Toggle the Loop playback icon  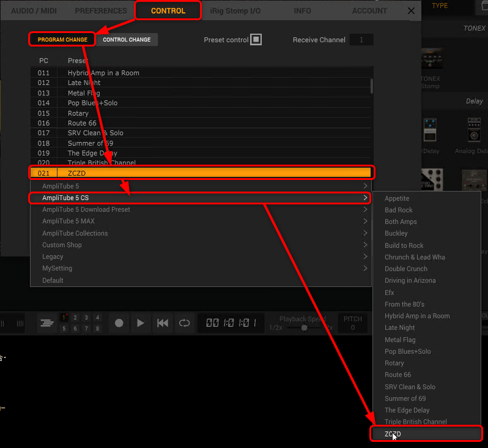coord(183,323)
